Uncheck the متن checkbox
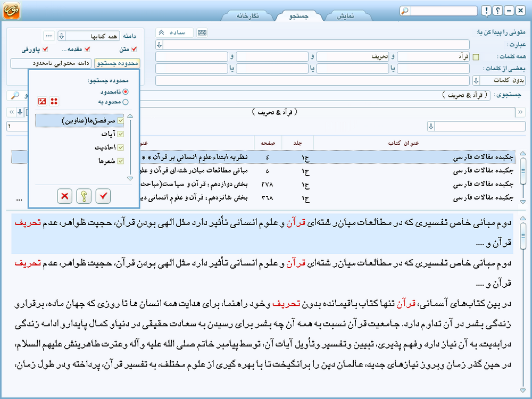 click(x=134, y=49)
